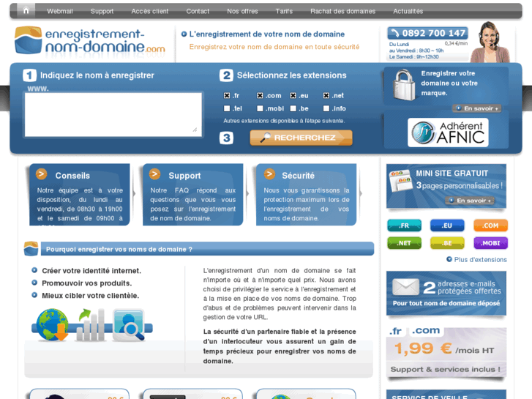Screen dimensions: 532x399
Task: Click En savoir + in mini site banner
Action: (470, 201)
